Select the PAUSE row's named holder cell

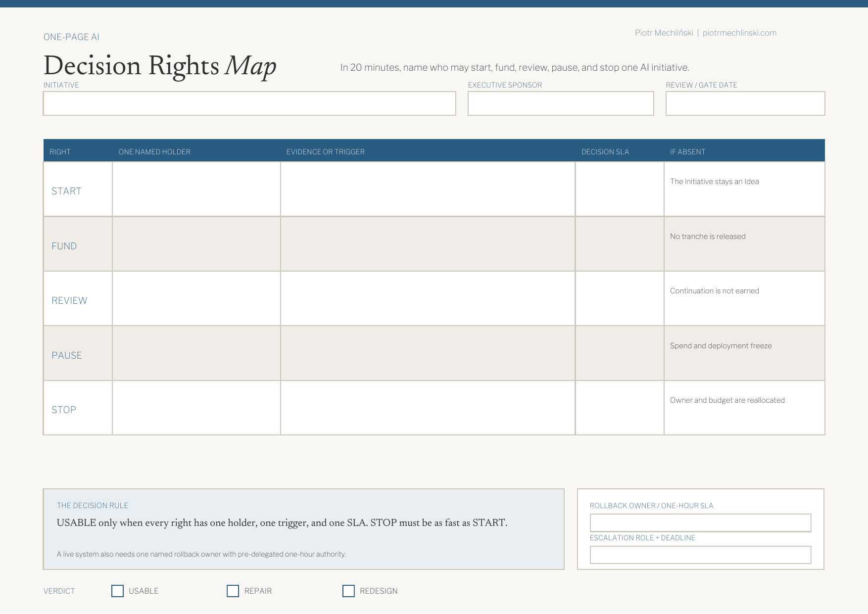pyautogui.click(x=196, y=353)
